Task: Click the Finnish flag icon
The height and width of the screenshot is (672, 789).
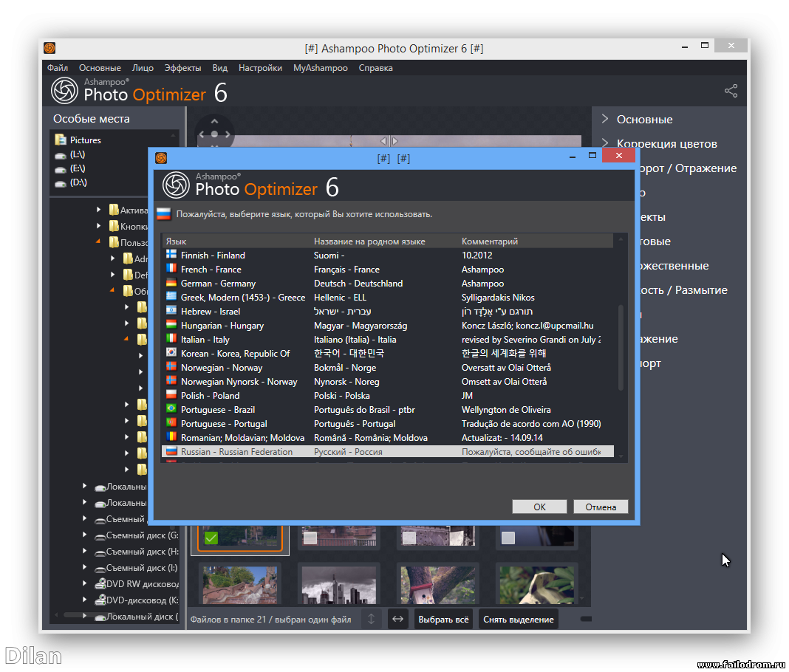Action: tap(171, 255)
